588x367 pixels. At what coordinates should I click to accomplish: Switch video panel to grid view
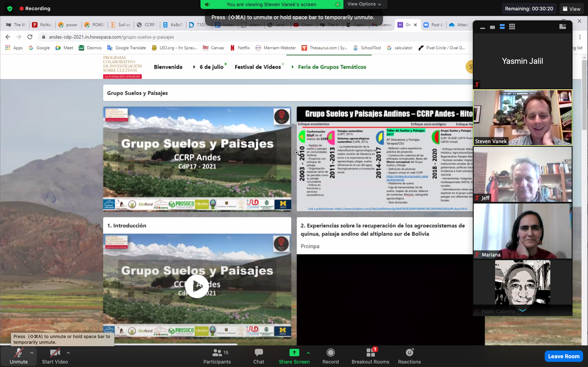click(x=512, y=27)
